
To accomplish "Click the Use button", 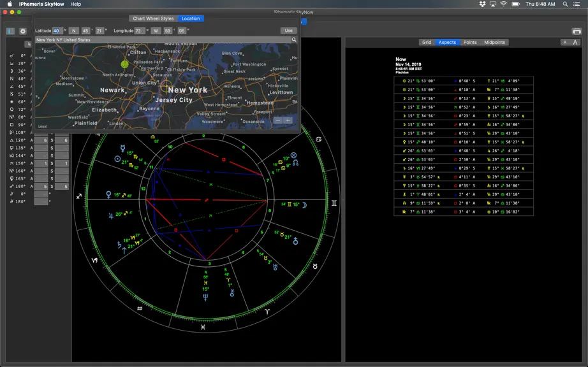I will tap(289, 31).
